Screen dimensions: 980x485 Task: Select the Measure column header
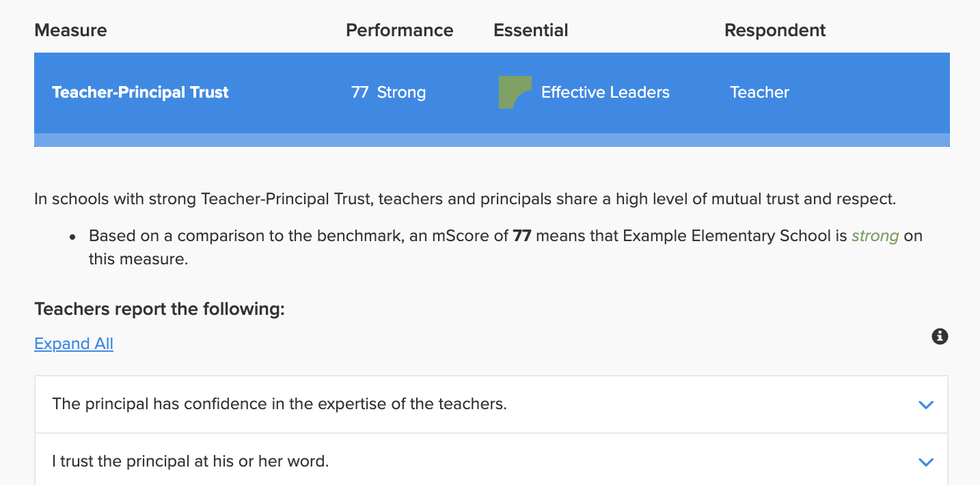click(x=70, y=31)
